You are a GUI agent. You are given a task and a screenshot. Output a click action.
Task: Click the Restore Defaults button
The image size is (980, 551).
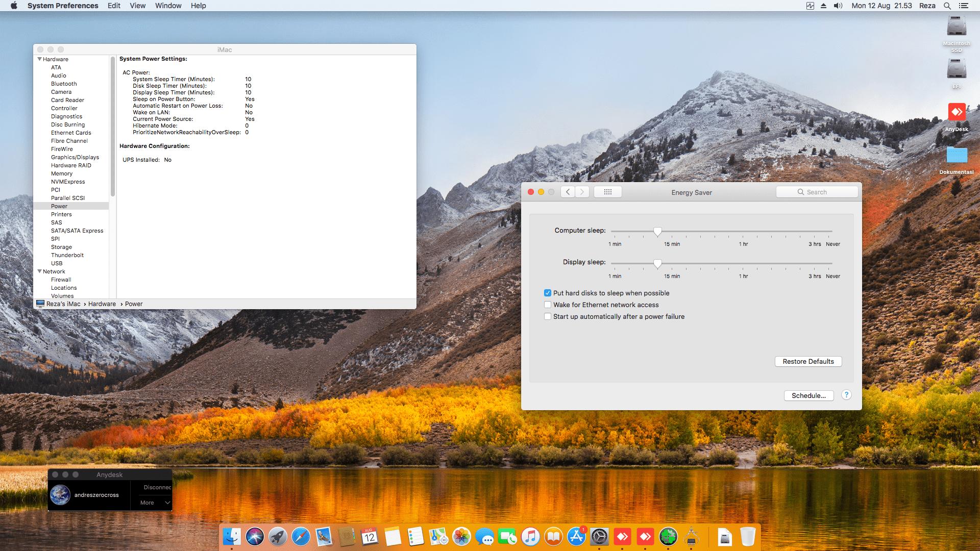click(808, 361)
